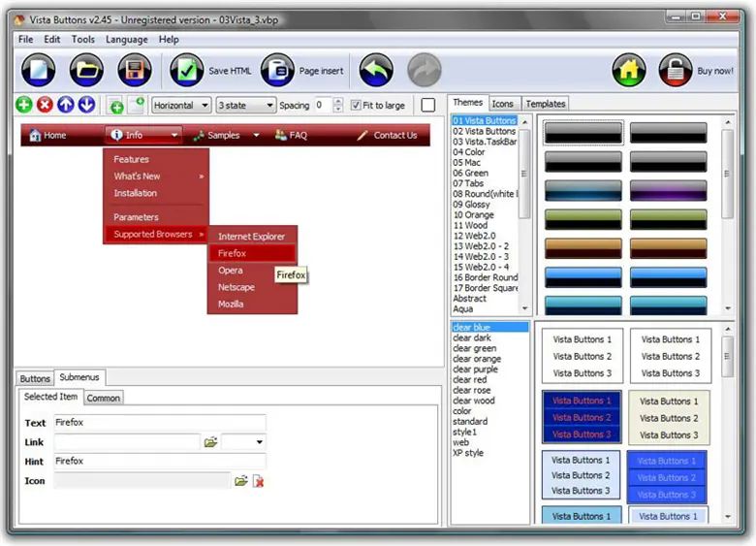Expand the link target dropdown
The image size is (756, 546).
259,442
